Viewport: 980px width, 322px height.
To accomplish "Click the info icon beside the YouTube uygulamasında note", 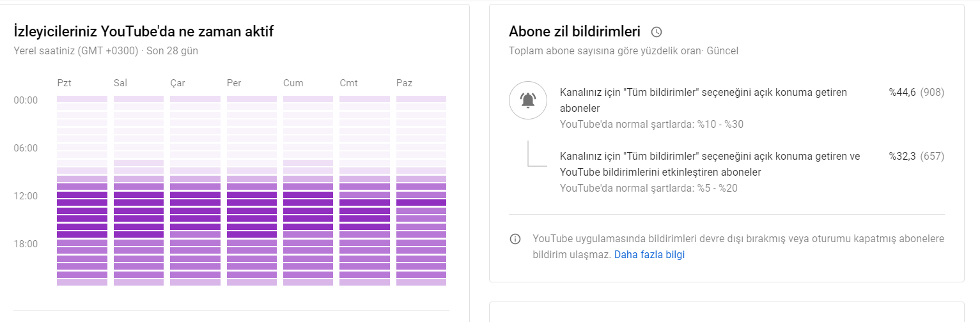I will 515,239.
